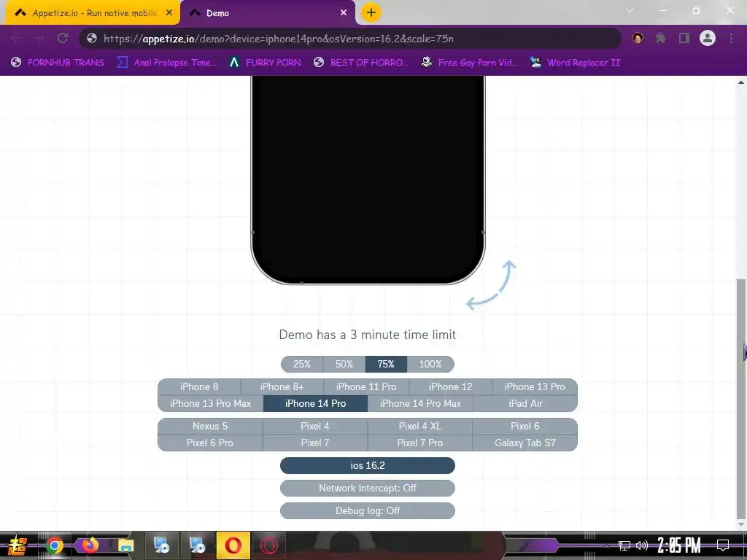Viewport: 747px width, 560px height.
Task: Click the site info globe icon in address bar
Action: pyautogui.click(x=92, y=38)
